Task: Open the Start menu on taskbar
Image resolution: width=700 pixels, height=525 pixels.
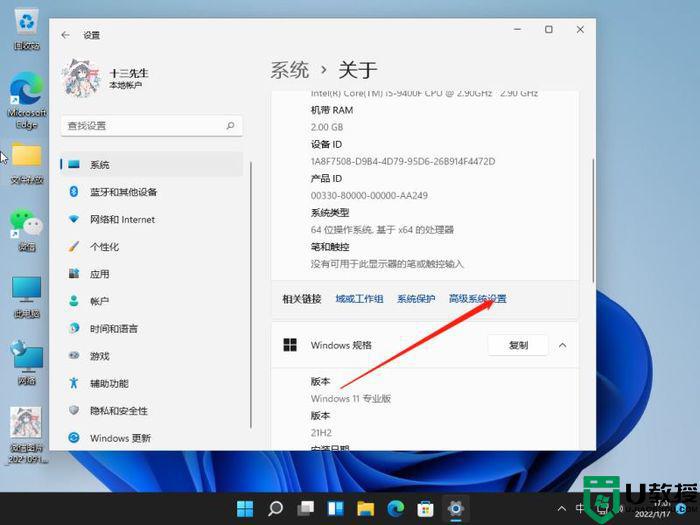Action: pyautogui.click(x=245, y=508)
